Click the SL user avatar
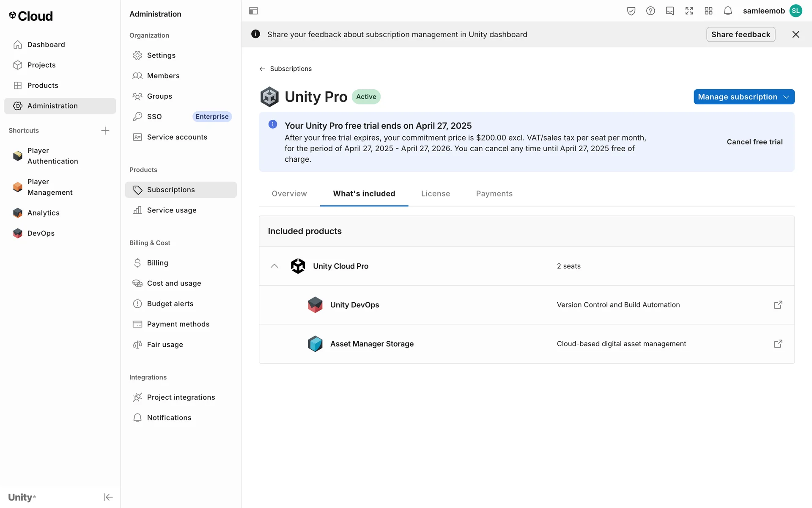Viewport: 812px width, 508px height. (796, 11)
